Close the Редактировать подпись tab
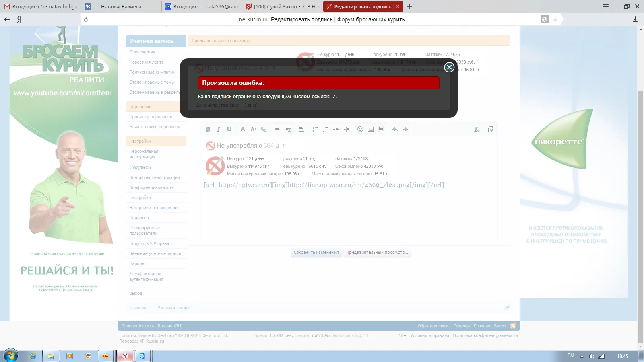Viewport: 644px width, 362px height. click(x=398, y=6)
